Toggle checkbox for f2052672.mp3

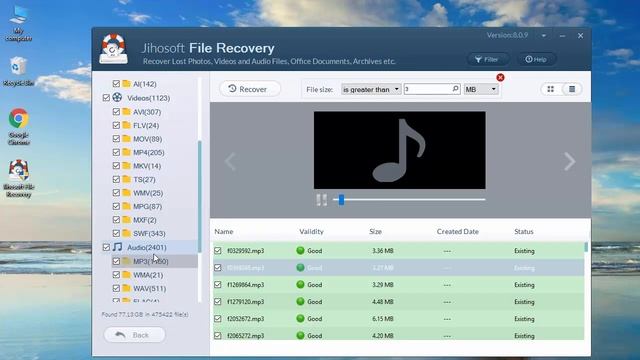218,319
